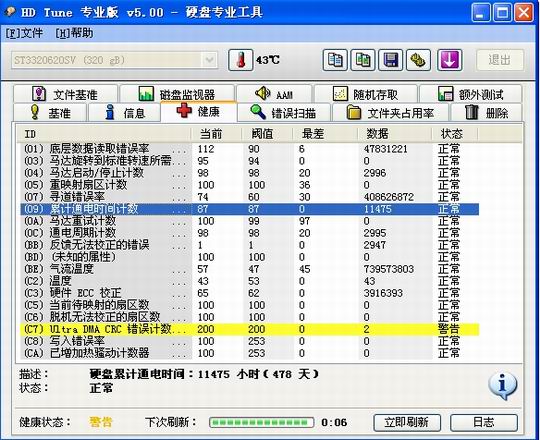Click the copy screenshot to clipboard icon
Screen dimensions: 540x440
pos(363,60)
